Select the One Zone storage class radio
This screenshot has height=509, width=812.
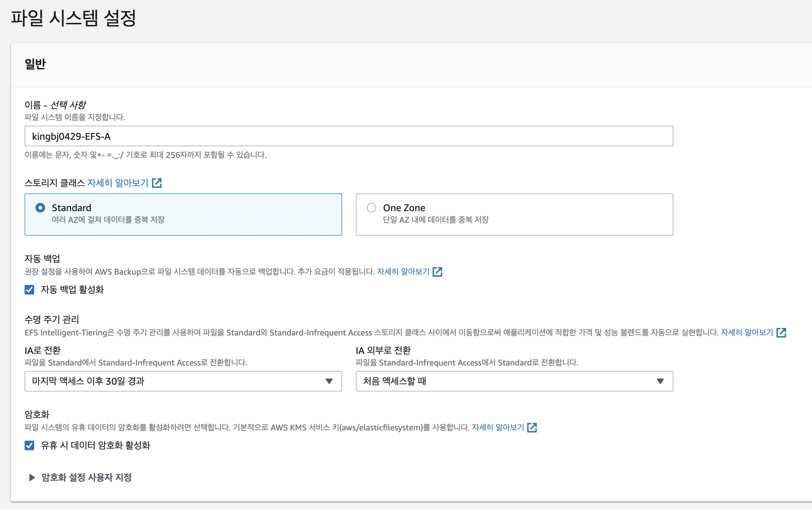coord(372,208)
